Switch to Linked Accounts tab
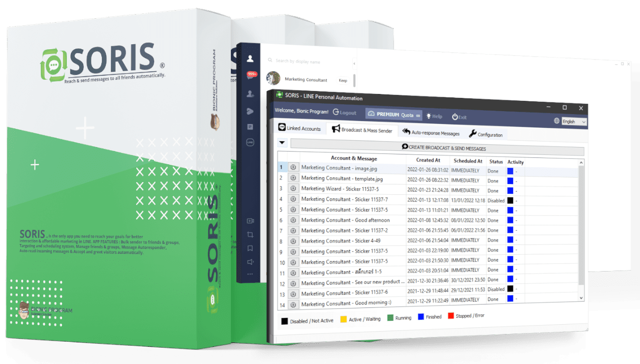 tap(299, 128)
